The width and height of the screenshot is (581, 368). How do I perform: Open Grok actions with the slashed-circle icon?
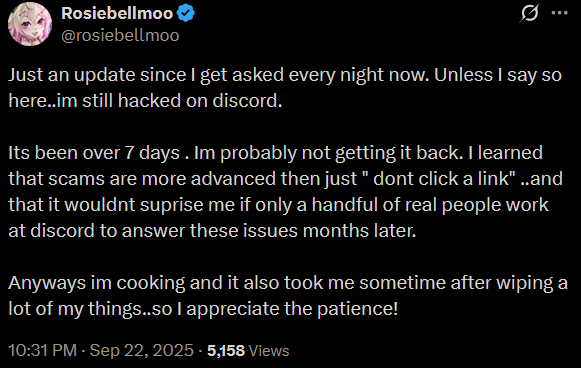coord(529,13)
